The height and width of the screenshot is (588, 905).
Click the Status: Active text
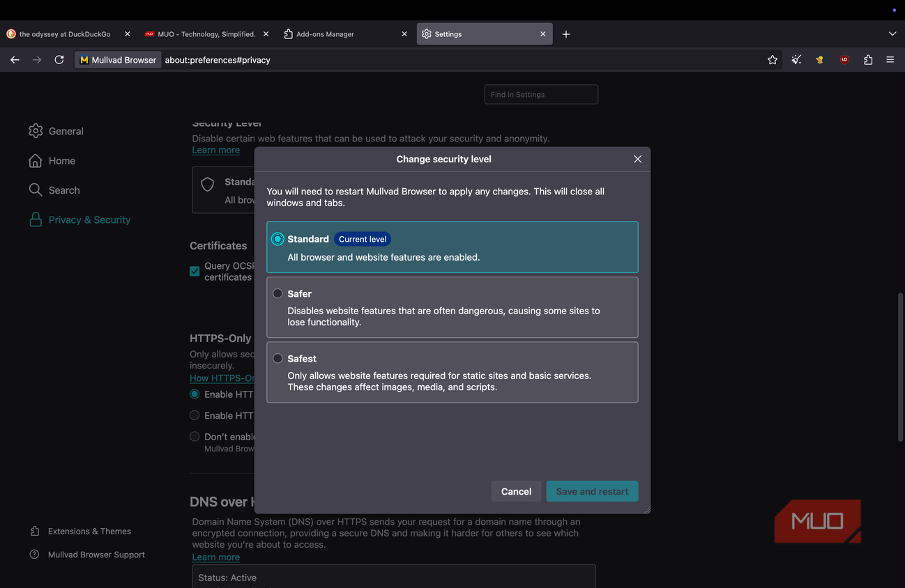pyautogui.click(x=227, y=578)
